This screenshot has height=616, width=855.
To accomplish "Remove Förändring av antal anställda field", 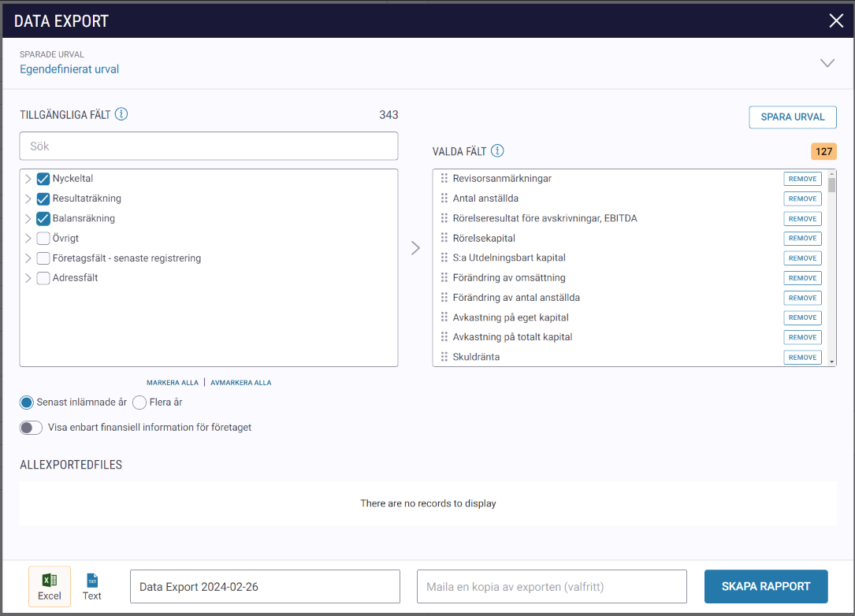I will 803,298.
